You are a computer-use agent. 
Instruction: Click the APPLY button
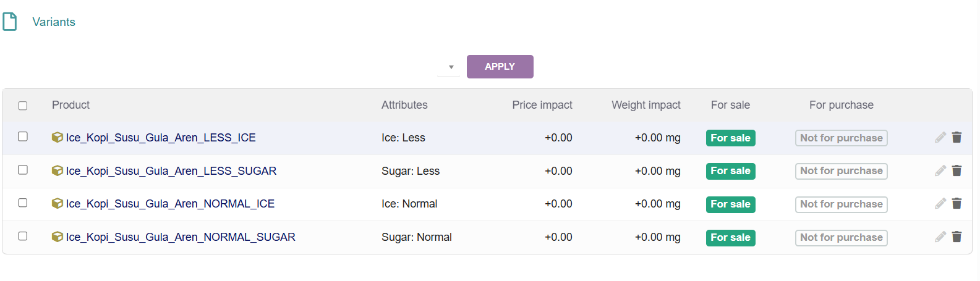[x=500, y=67]
